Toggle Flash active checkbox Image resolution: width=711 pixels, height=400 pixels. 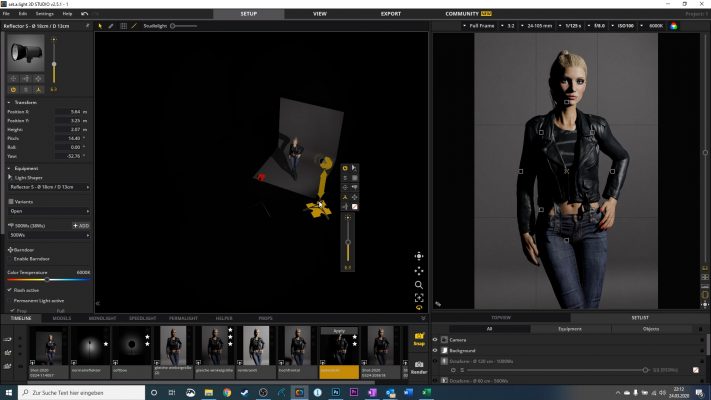tap(10, 290)
